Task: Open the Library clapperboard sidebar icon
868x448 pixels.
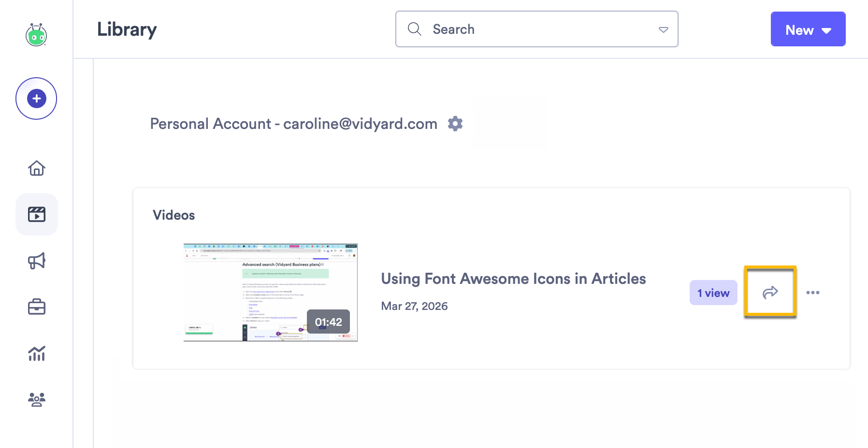Action: [x=37, y=214]
